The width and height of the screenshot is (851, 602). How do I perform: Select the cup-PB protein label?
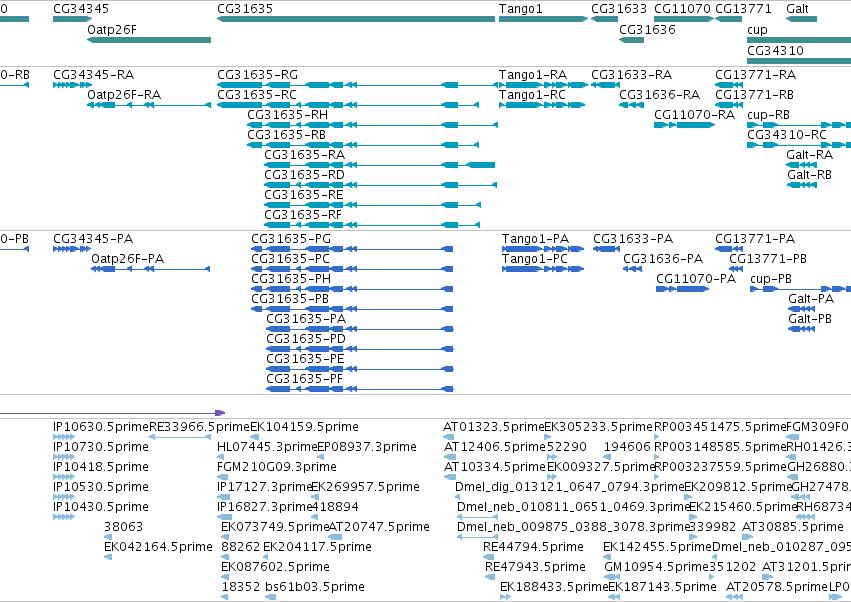point(771,278)
